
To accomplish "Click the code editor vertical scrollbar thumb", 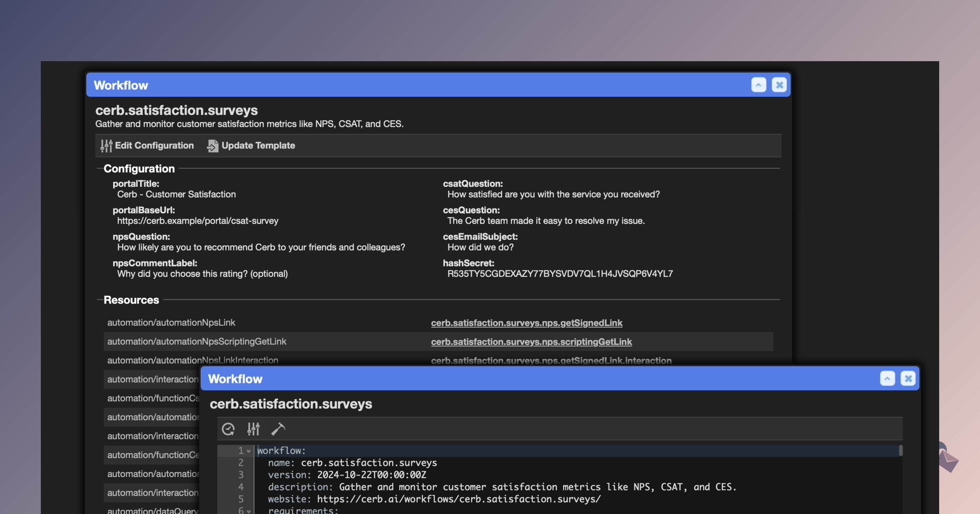I will (x=901, y=451).
